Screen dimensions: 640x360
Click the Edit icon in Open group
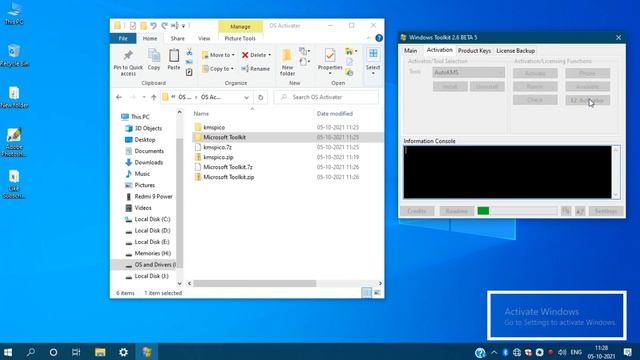click(x=349, y=62)
